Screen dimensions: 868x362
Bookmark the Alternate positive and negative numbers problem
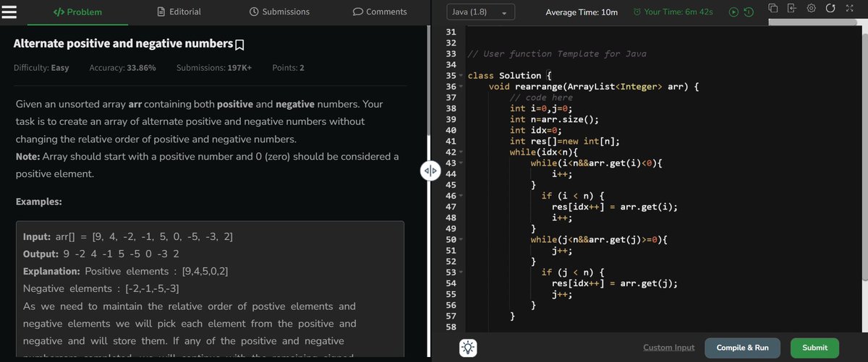click(239, 45)
